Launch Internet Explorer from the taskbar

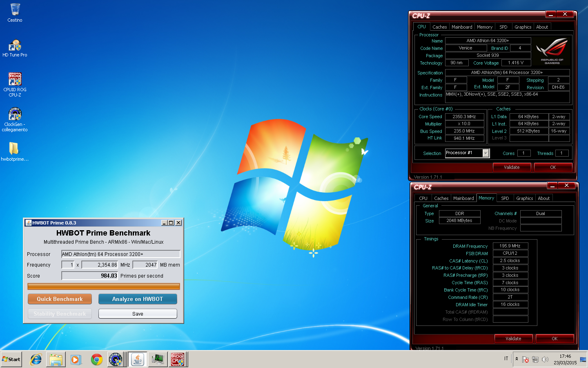[36, 359]
